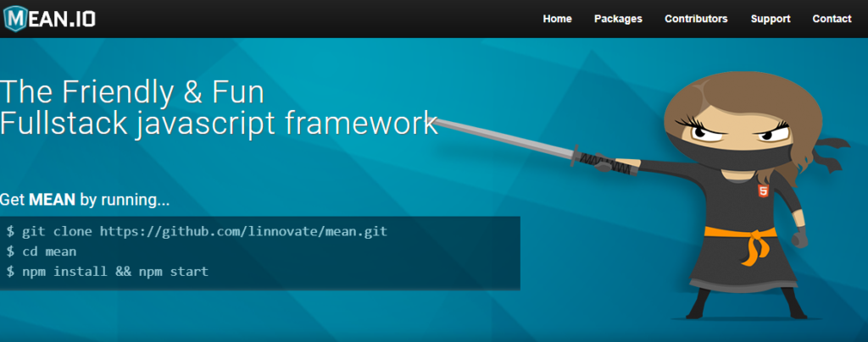
Task: Click the 'cd mean' command line
Action: click(42, 251)
